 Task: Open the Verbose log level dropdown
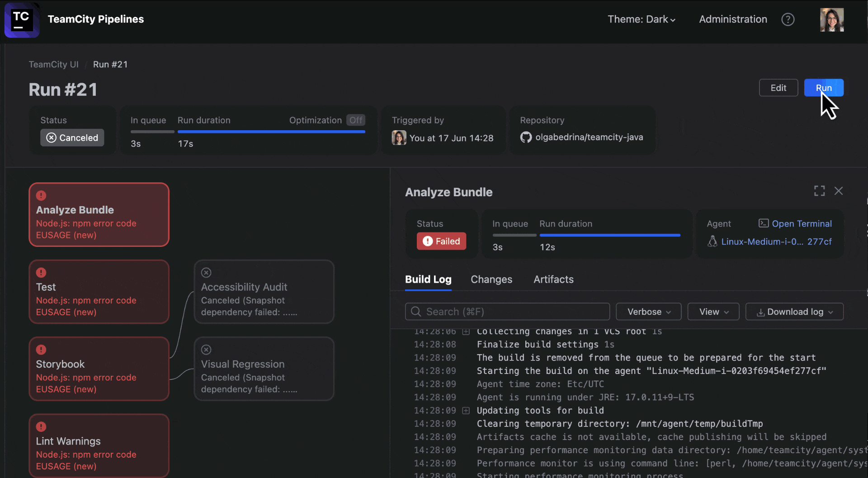(649, 312)
